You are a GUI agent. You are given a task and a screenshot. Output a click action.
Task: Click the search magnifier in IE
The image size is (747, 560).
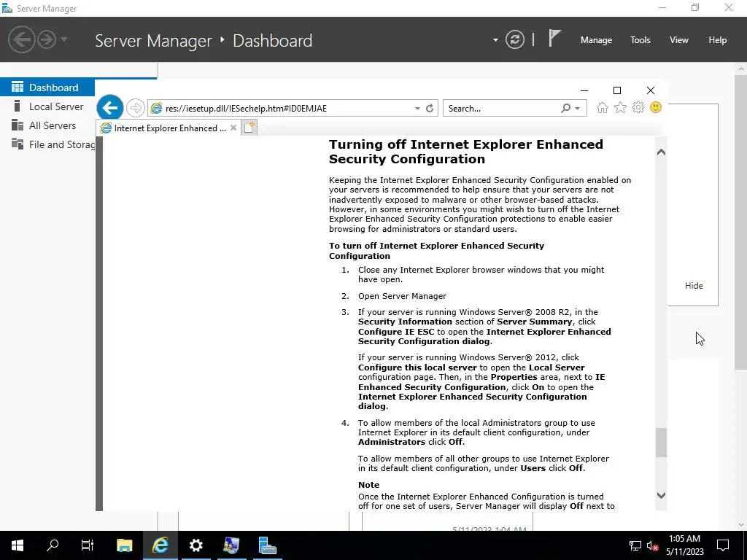[565, 108]
